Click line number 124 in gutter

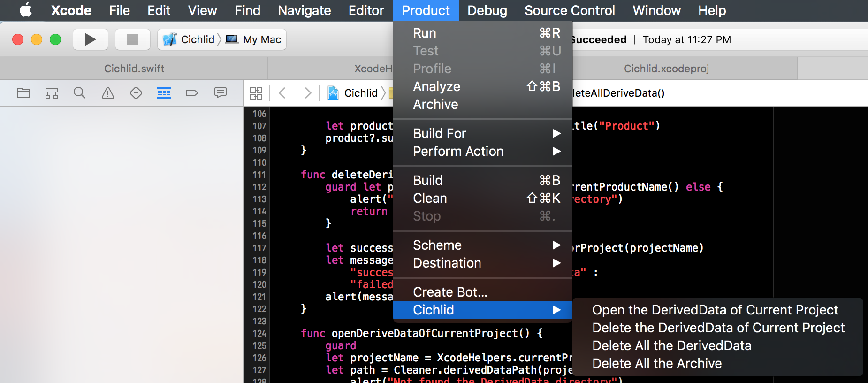(x=259, y=333)
